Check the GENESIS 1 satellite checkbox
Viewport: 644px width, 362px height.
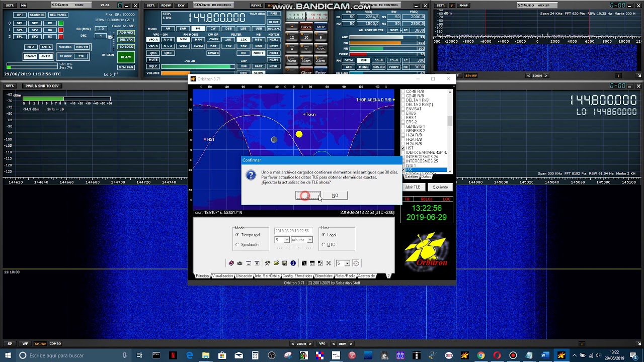tap(403, 126)
